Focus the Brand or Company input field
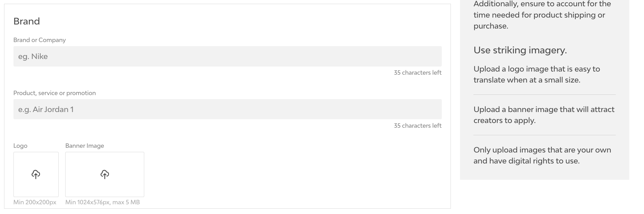The image size is (644, 214). (x=227, y=56)
